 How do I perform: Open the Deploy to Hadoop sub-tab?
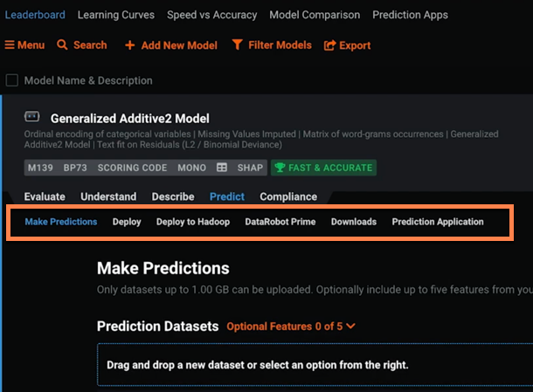coord(193,222)
